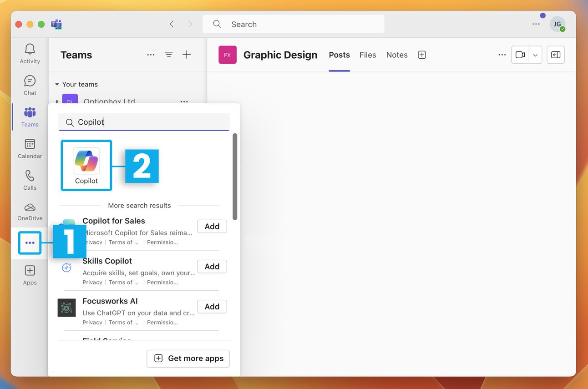Viewport: 588px width, 389px height.
Task: Click the app flyout scrollbar
Action: 235,177
